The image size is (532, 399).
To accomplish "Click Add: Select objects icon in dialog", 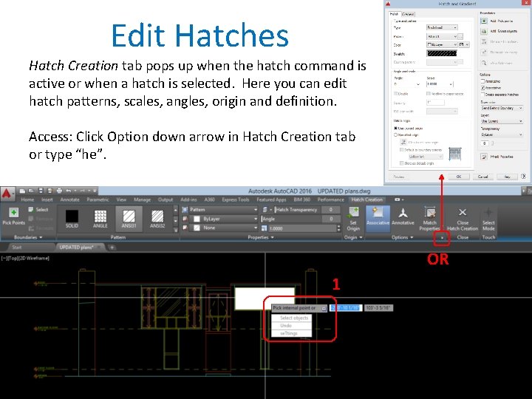I will pyautogui.click(x=484, y=31).
